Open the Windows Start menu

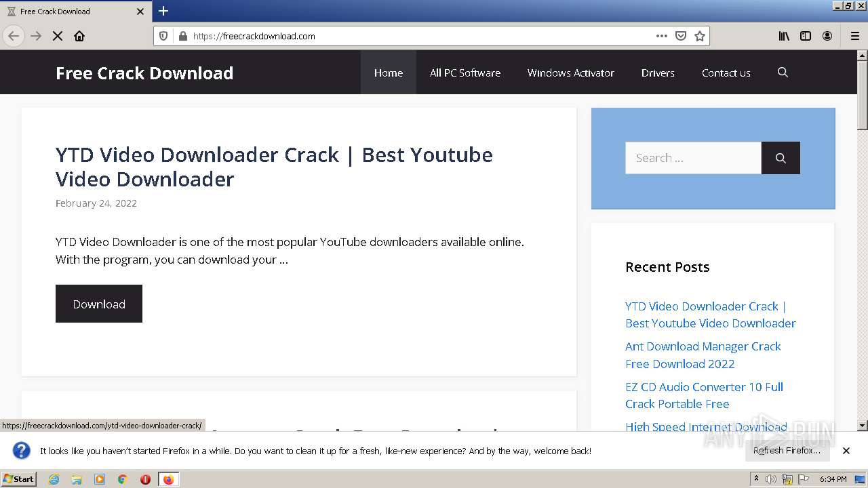[x=18, y=479]
